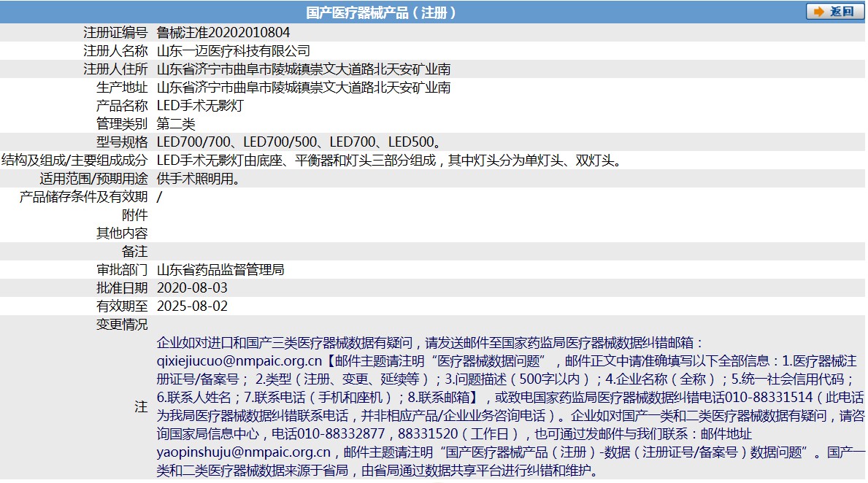This screenshot has width=868, height=483.
Task: Select the 注册证编号 label
Action: pyautogui.click(x=115, y=33)
